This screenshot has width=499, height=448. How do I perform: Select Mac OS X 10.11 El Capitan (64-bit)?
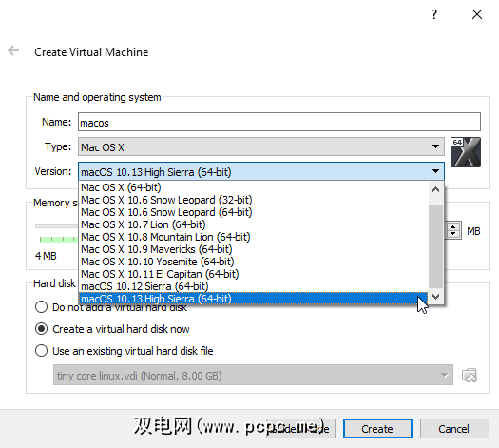tap(253, 274)
